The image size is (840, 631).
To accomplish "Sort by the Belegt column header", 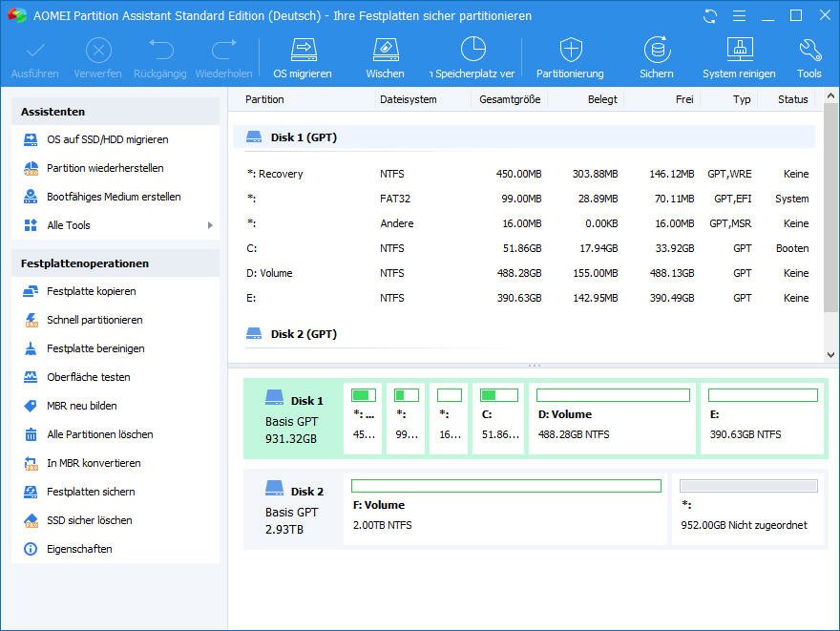I will click(x=602, y=99).
